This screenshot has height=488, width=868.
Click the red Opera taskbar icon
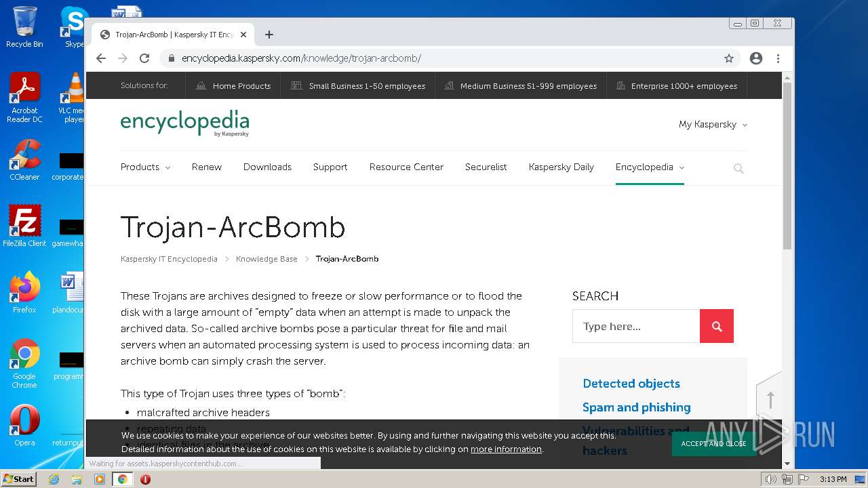(x=145, y=479)
